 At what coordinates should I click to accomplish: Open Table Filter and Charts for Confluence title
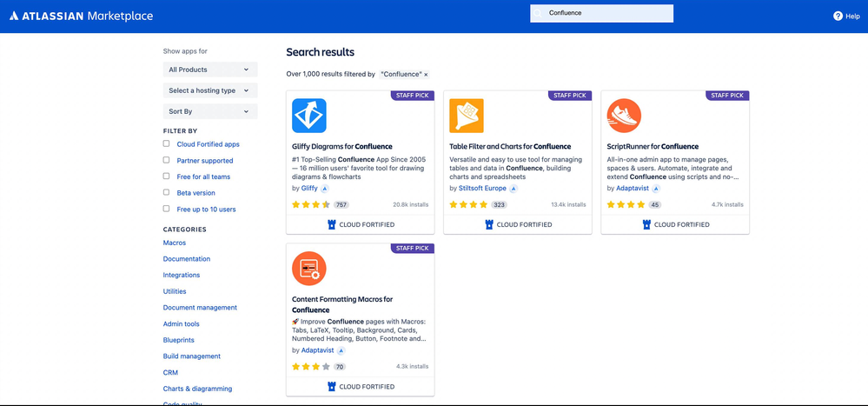[510, 147]
